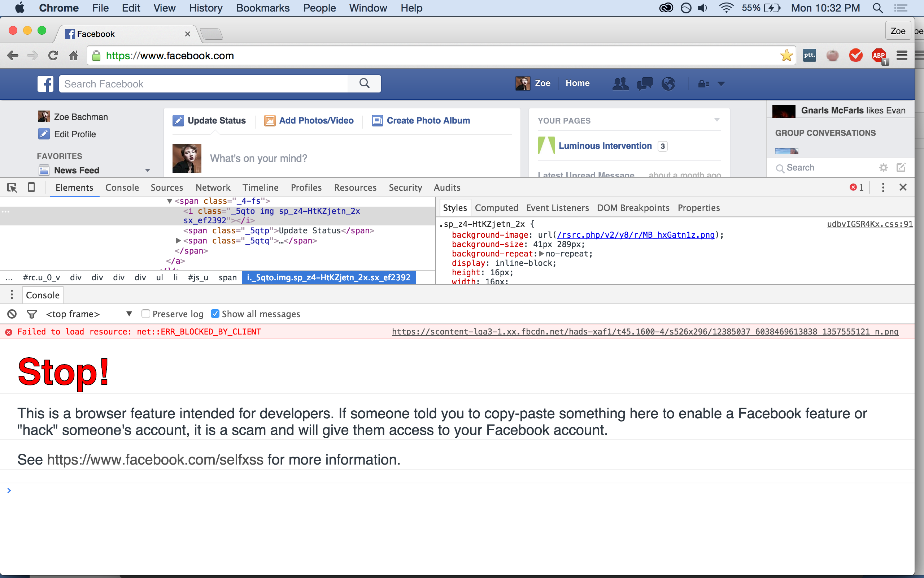Open the Network tab
The height and width of the screenshot is (578, 924).
pos(213,188)
